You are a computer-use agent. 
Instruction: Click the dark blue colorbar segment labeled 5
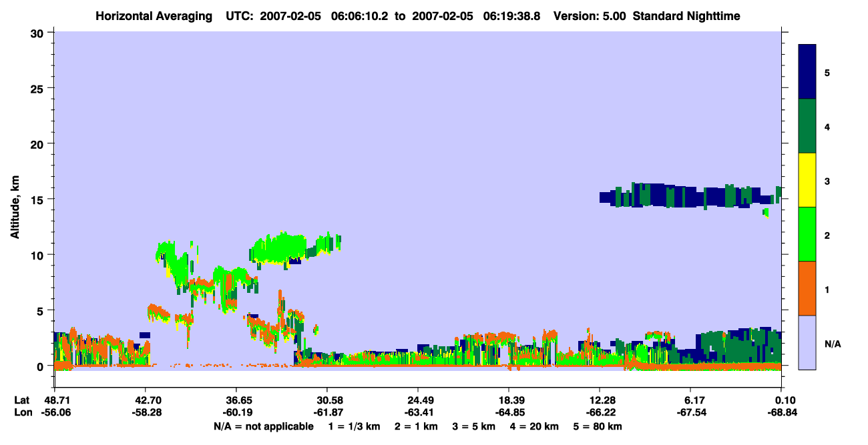(807, 72)
